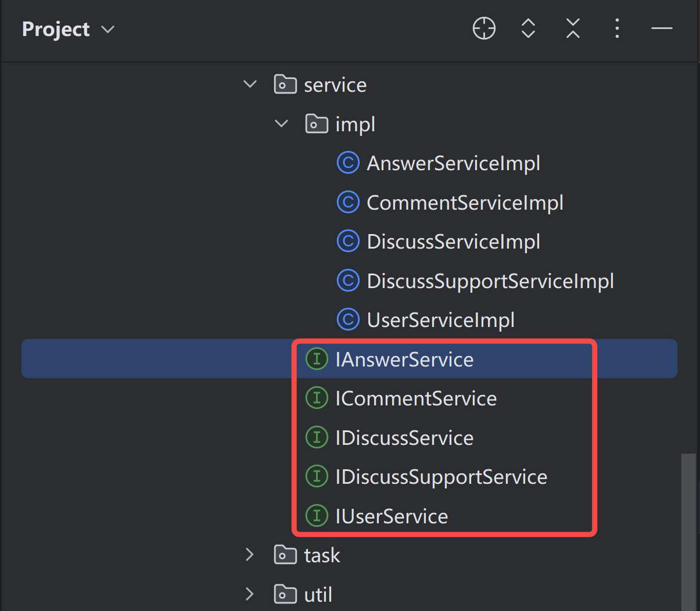Open the Project panel options menu
The image size is (700, 611).
(617, 28)
